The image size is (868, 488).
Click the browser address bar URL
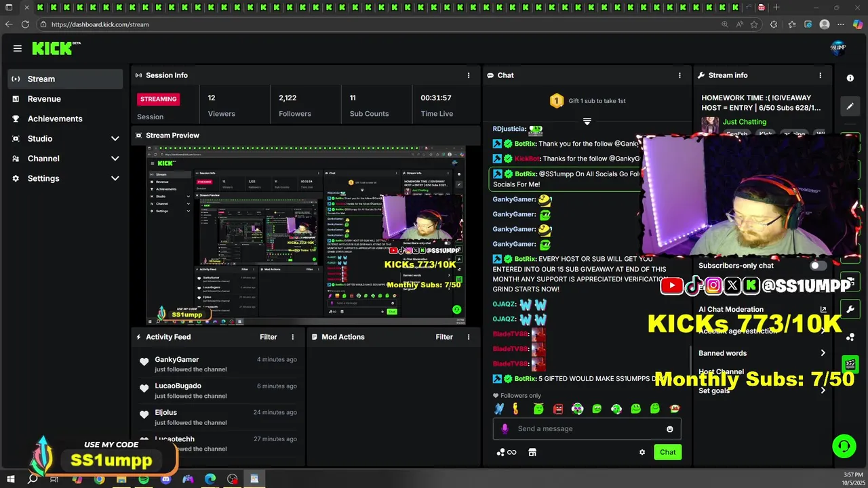tap(100, 24)
